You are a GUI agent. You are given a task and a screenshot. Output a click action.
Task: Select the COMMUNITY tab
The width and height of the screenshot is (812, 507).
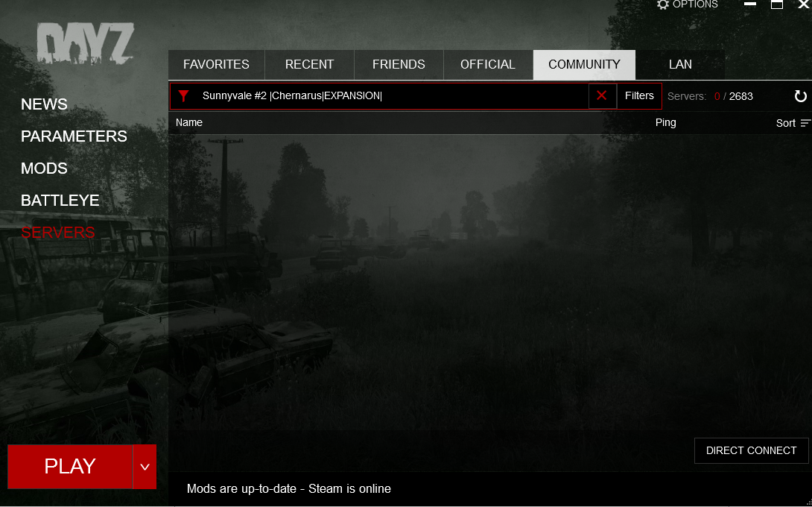point(584,64)
